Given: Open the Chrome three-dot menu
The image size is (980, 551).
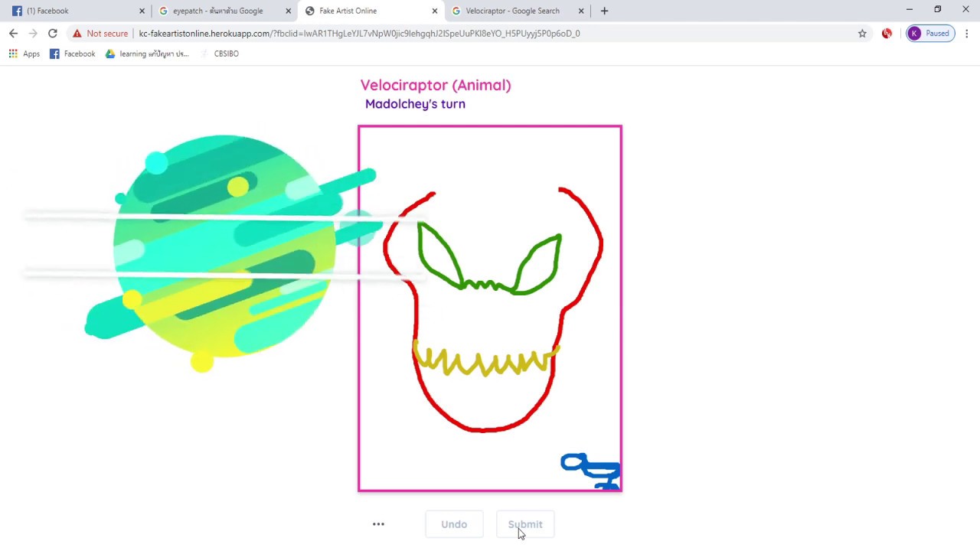Looking at the screenshot, I should tap(967, 34).
